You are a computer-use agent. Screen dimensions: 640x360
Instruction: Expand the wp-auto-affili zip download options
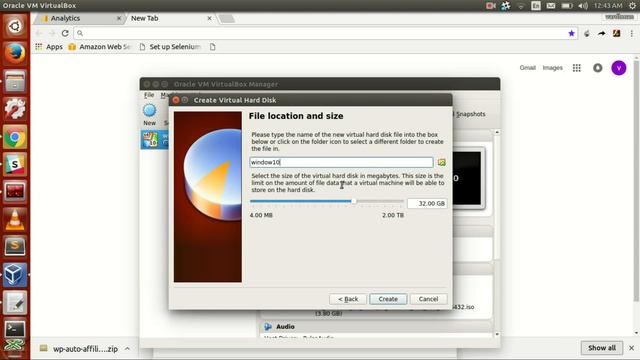(127, 349)
